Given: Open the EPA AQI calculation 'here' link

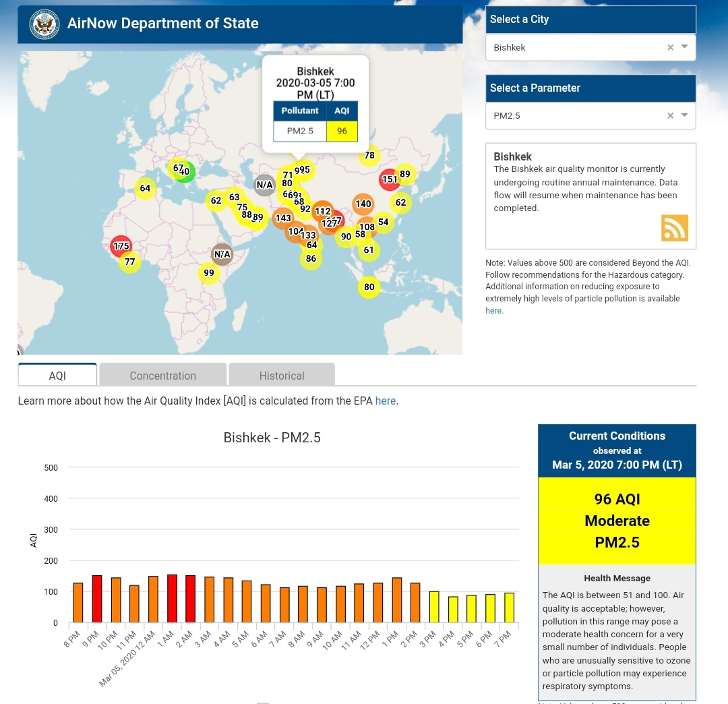Looking at the screenshot, I should (x=386, y=401).
